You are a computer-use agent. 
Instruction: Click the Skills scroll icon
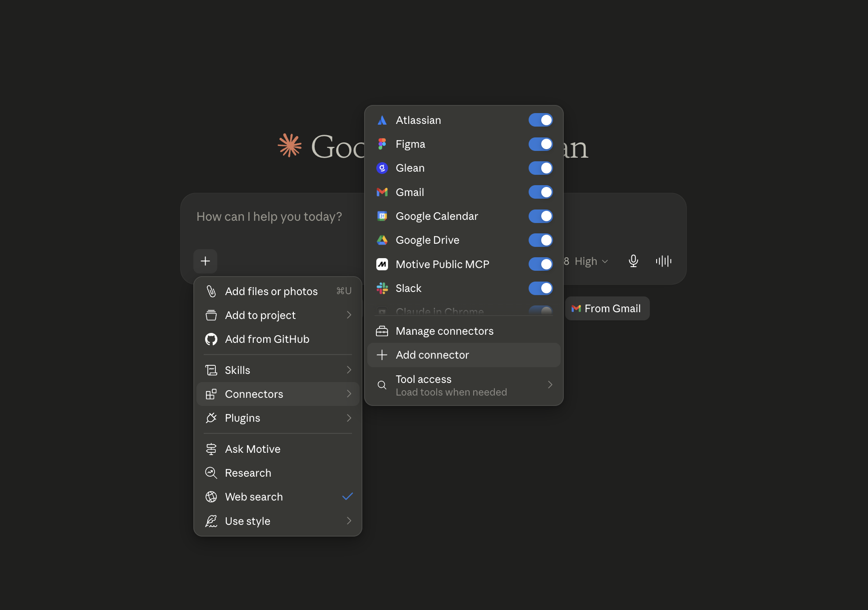click(211, 370)
